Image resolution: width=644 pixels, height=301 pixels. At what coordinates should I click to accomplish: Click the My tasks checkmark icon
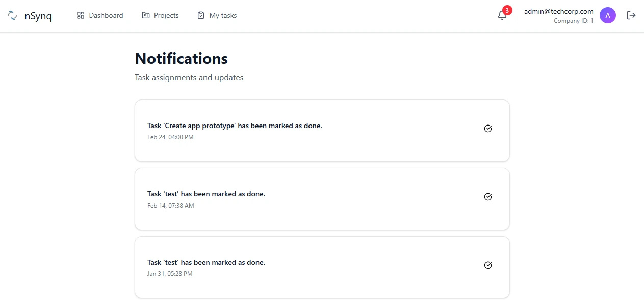(x=200, y=15)
